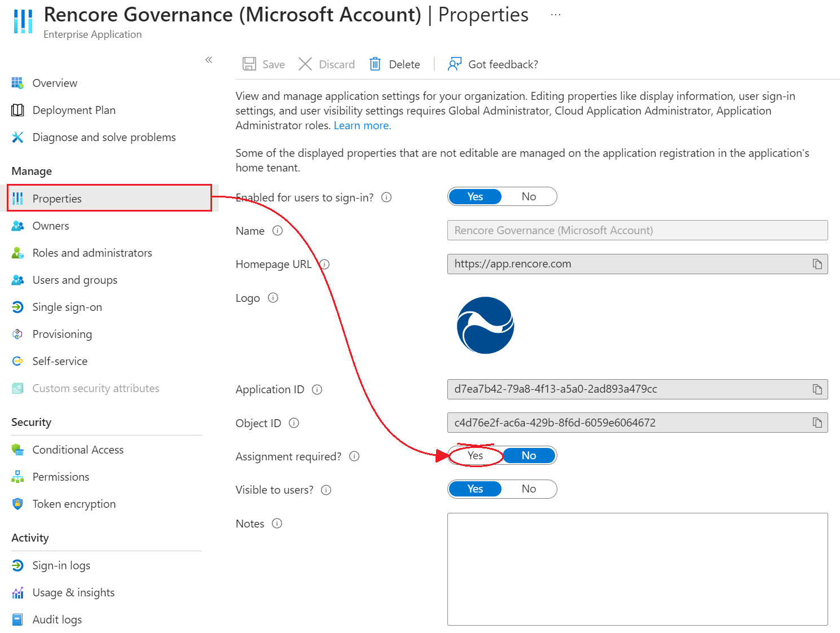Show info tooltip for Notes
Image resolution: width=840 pixels, height=633 pixels.
[x=277, y=524]
